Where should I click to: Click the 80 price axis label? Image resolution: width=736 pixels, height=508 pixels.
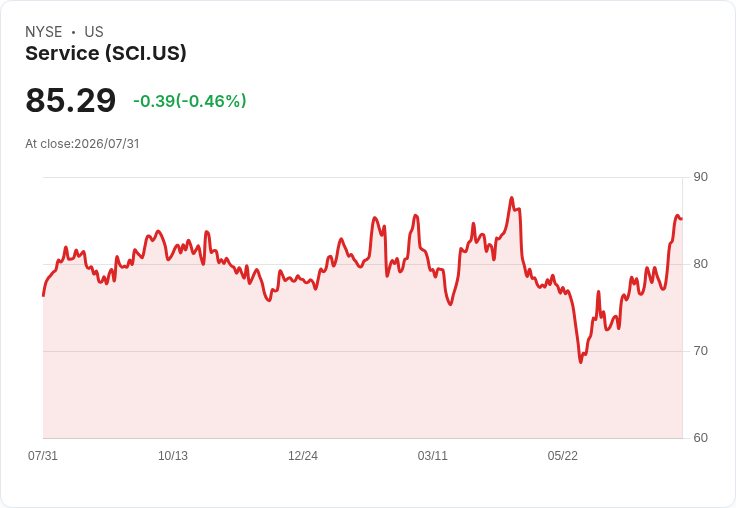pos(700,264)
